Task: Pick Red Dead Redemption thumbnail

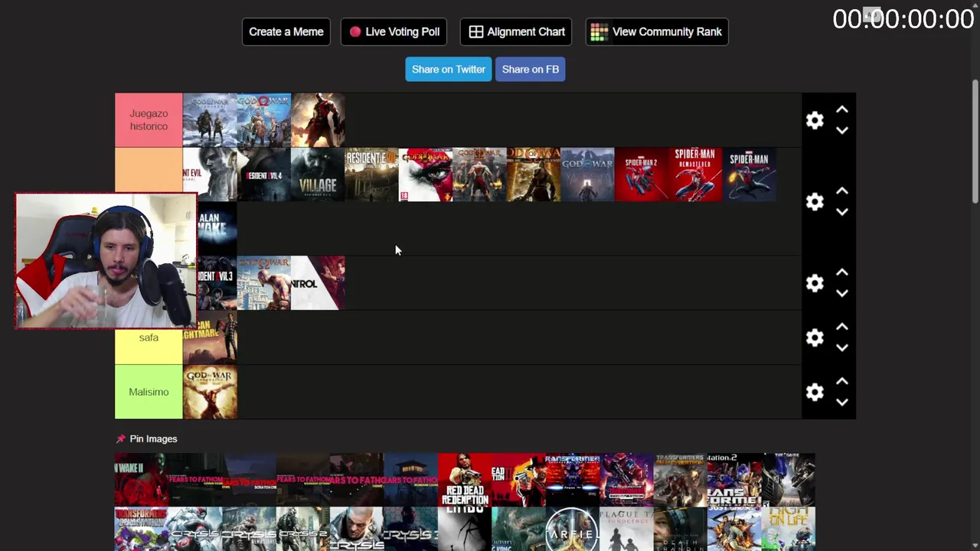Action: click(465, 480)
